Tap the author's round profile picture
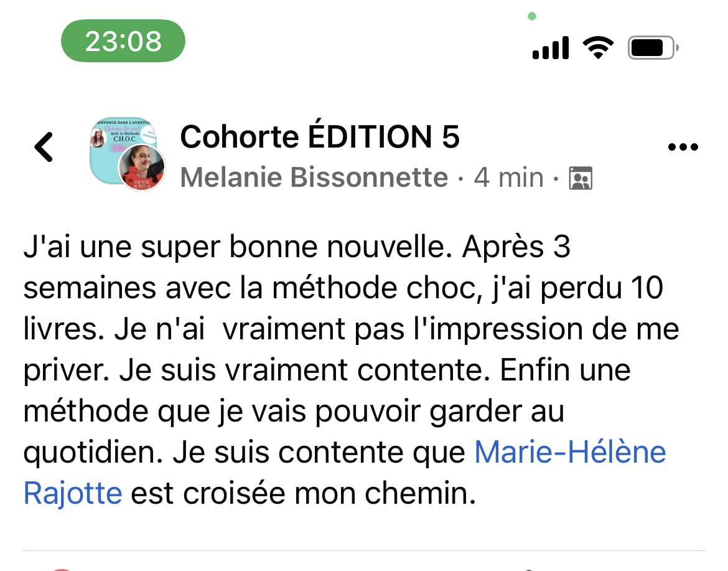 click(141, 167)
